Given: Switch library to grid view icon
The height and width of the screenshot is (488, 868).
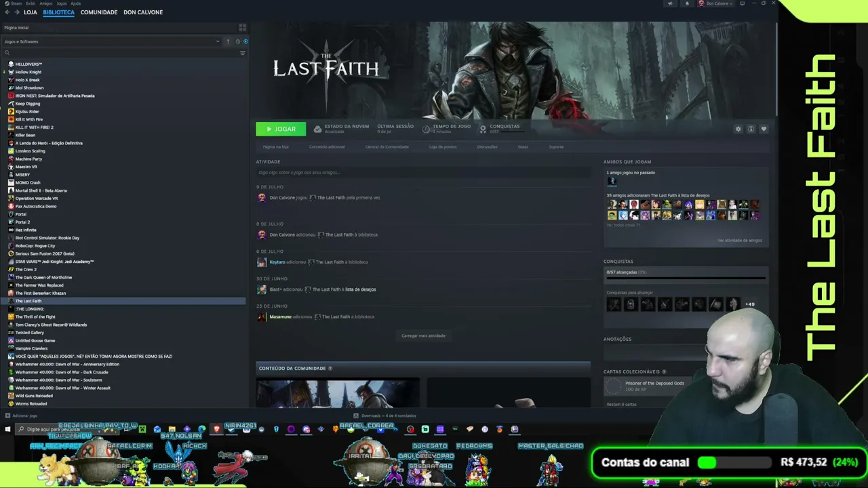Looking at the screenshot, I should (242, 28).
